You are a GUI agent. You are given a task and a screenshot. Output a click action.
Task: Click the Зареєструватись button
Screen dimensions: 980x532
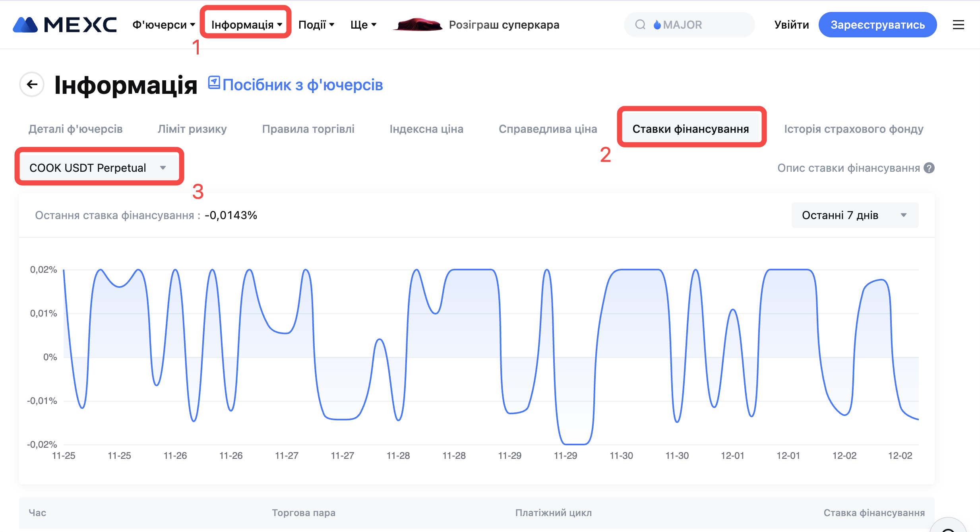point(877,25)
